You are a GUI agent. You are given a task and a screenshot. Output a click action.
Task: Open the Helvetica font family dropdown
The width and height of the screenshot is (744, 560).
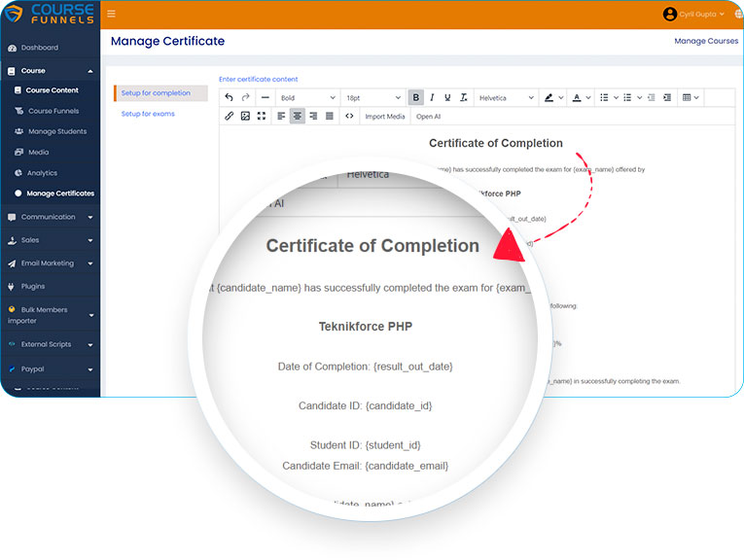(506, 98)
